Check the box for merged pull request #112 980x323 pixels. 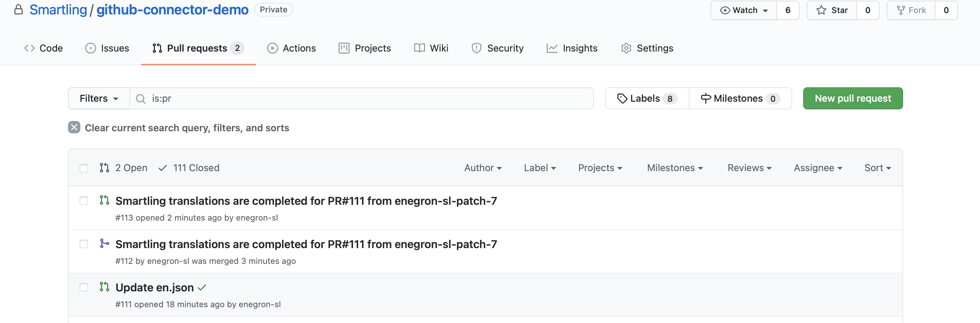(84, 244)
